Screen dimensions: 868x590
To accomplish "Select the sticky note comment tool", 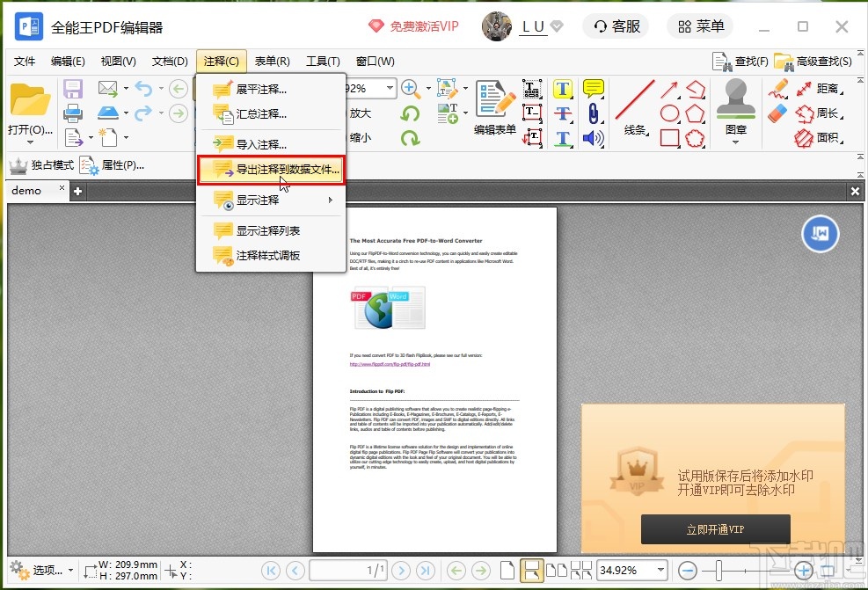I will (x=593, y=89).
